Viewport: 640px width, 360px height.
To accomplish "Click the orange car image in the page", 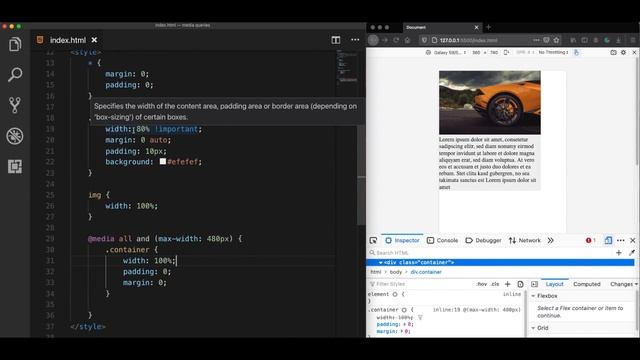I will (490, 102).
